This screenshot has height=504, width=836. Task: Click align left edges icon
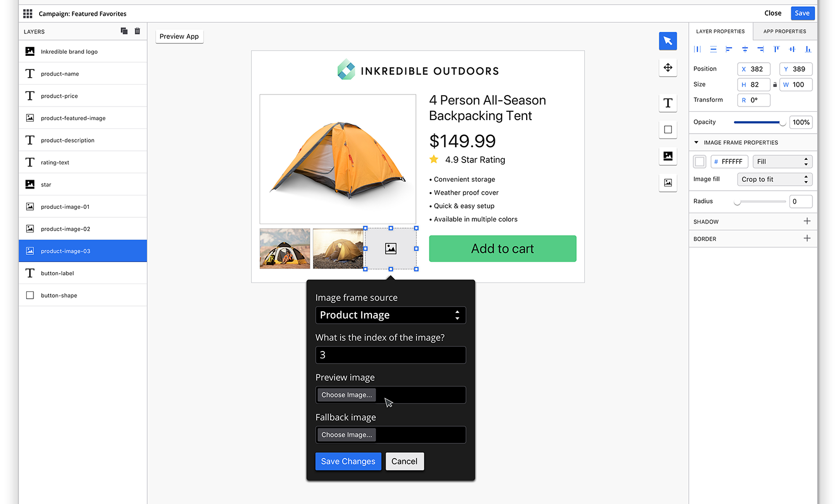coord(729,49)
